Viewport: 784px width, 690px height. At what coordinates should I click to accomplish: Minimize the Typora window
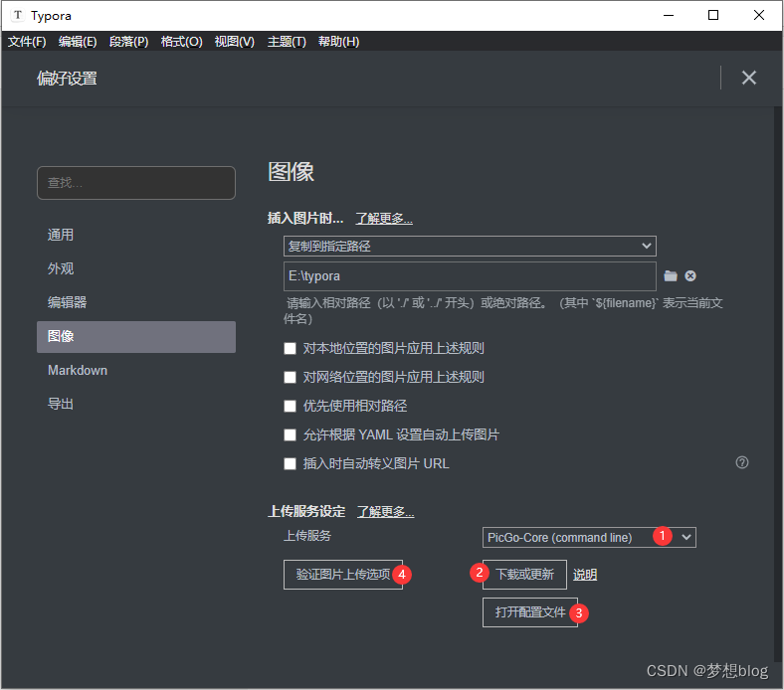click(669, 16)
